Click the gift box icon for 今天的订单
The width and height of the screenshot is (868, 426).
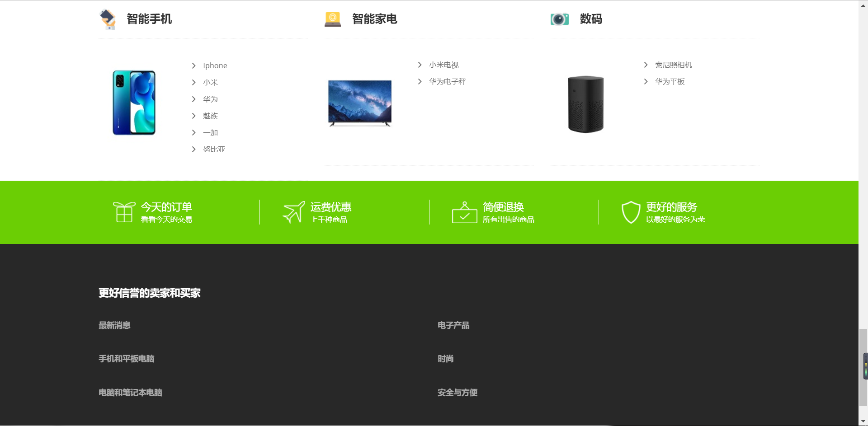(124, 212)
